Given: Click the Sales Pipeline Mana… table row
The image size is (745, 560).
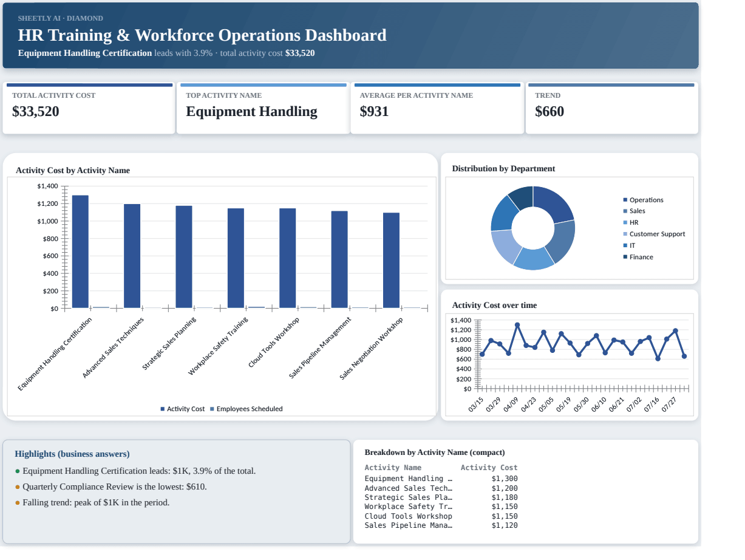Looking at the screenshot, I should [441, 525].
